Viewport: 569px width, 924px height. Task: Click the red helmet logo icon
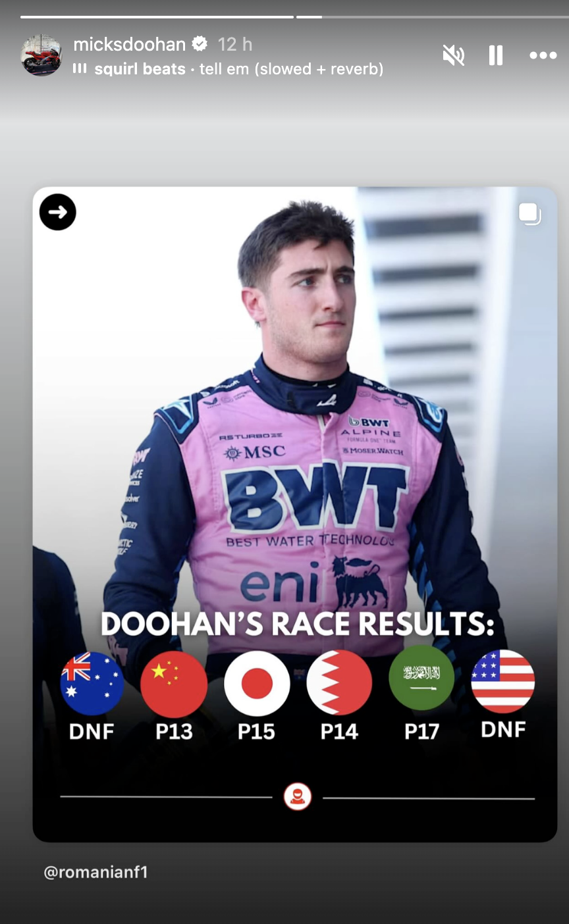298,797
